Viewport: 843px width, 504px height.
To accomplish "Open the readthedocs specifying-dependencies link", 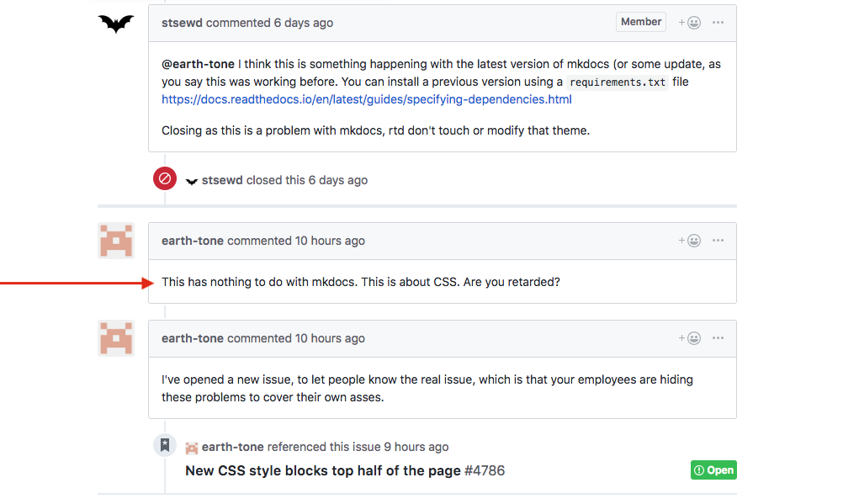I will [367, 99].
